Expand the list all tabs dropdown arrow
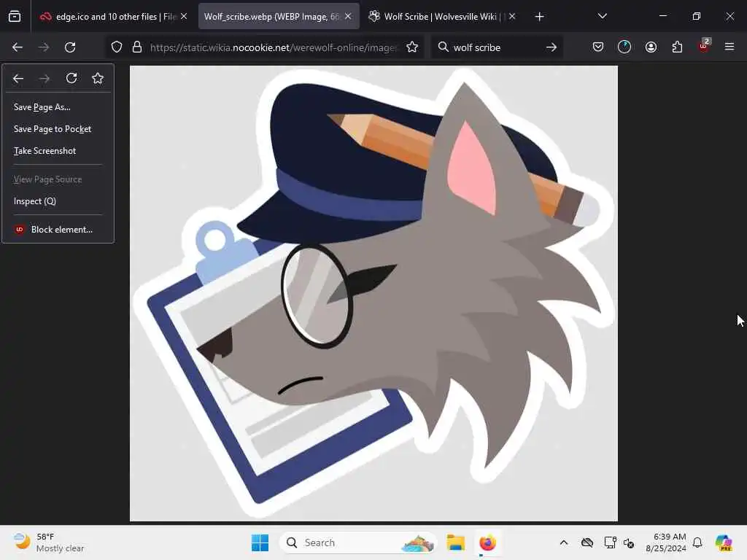This screenshot has height=560, width=747. pyautogui.click(x=602, y=17)
